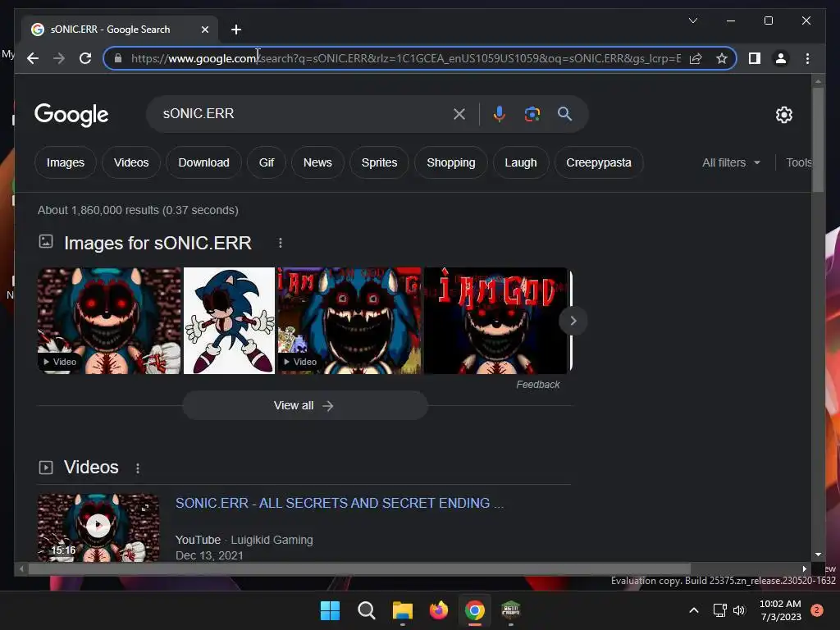Click the Google logo
Image resolution: width=840 pixels, height=630 pixels.
pyautogui.click(x=71, y=115)
